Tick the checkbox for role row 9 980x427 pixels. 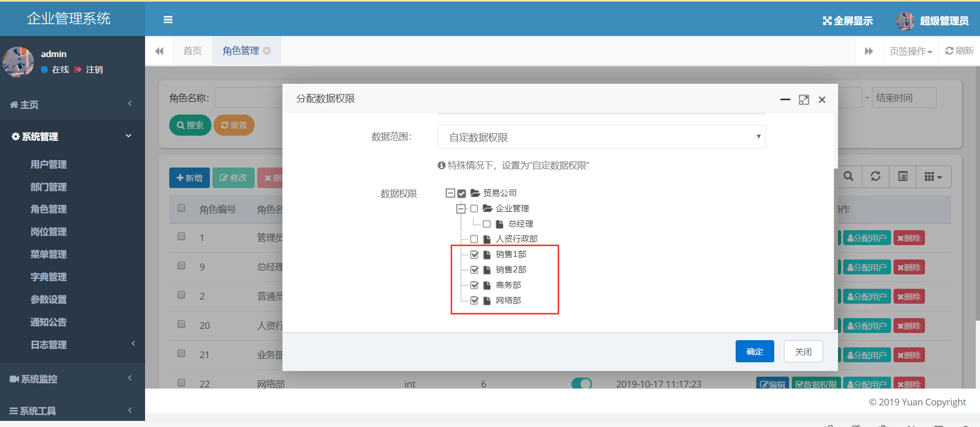181,266
